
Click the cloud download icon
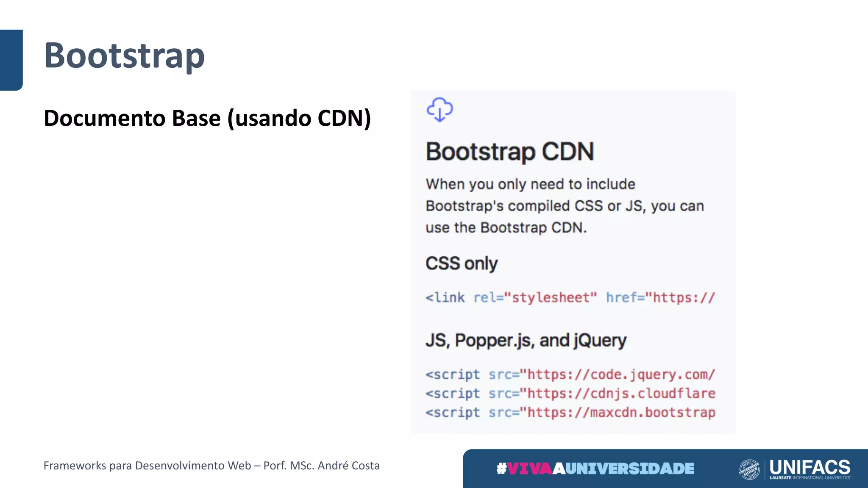tap(440, 109)
